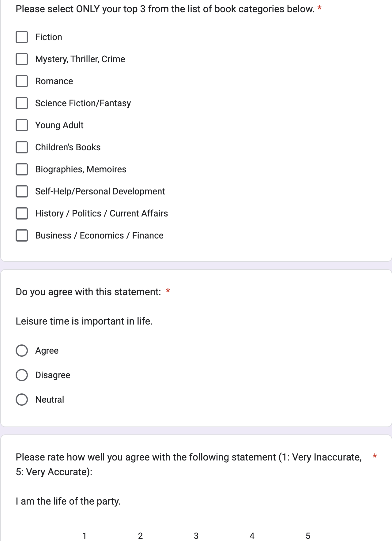The height and width of the screenshot is (541, 392).
Task: Tick the Romance checkbox
Action: pos(22,81)
